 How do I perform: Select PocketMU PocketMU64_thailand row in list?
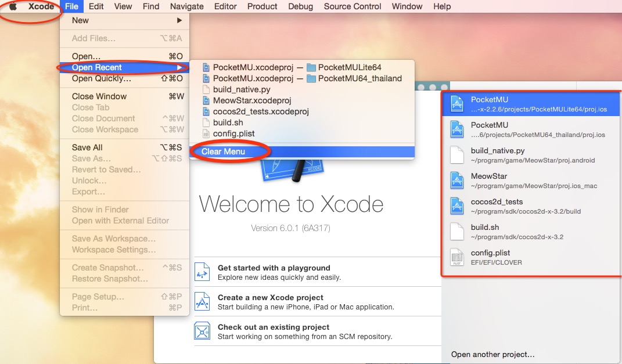point(531,129)
